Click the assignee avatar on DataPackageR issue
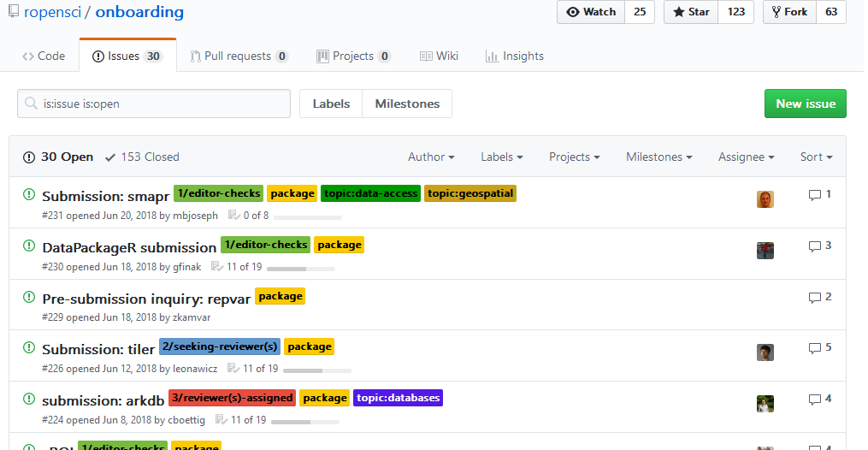This screenshot has width=868, height=450. coord(765,251)
